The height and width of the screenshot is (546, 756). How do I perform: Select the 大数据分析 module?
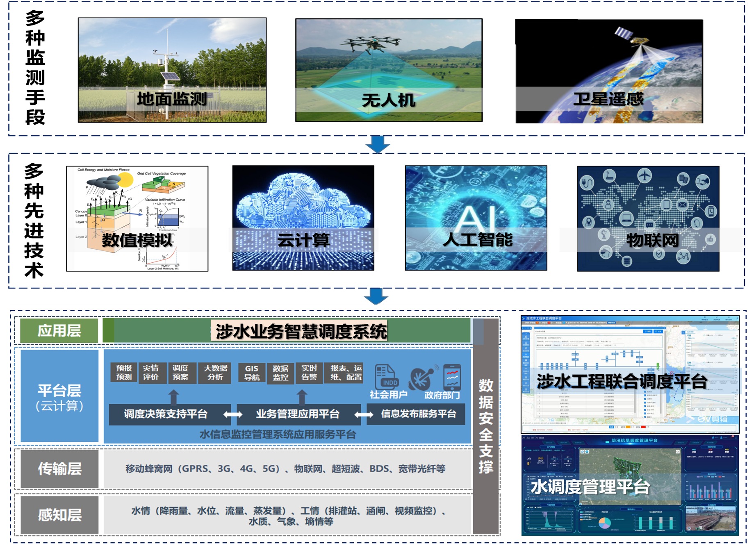pyautogui.click(x=215, y=373)
